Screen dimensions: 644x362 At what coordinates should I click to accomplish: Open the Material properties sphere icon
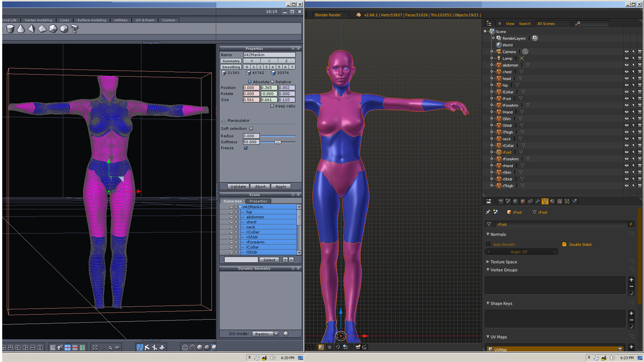tap(552, 202)
